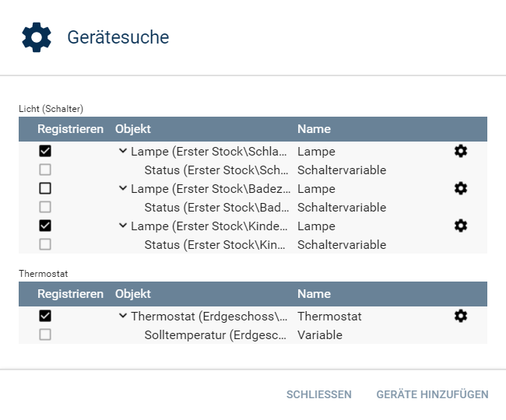Open settings gear for Kinderzimmer Lampe row

point(461,226)
